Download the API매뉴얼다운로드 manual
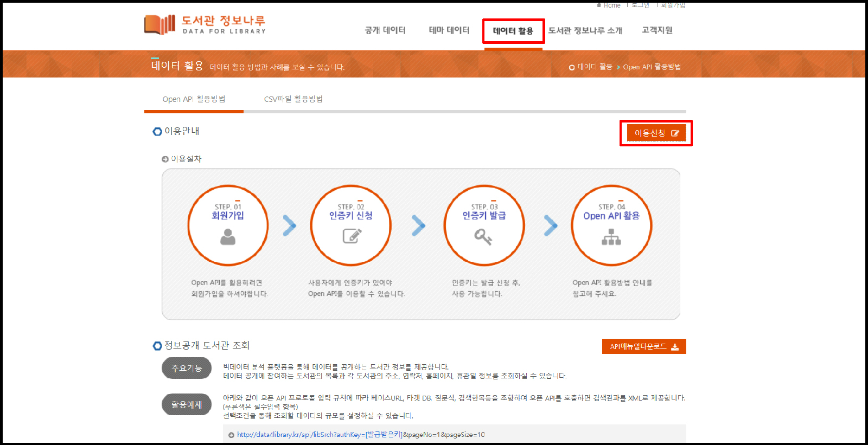The width and height of the screenshot is (868, 445). point(644,346)
